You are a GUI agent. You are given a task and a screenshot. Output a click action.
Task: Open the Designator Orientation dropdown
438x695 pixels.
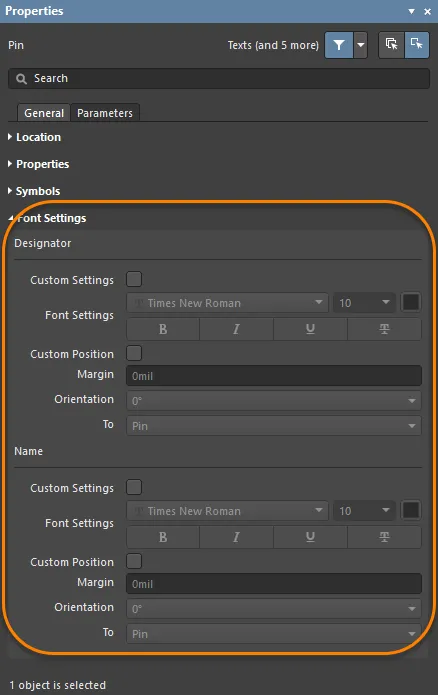pyautogui.click(x=274, y=401)
